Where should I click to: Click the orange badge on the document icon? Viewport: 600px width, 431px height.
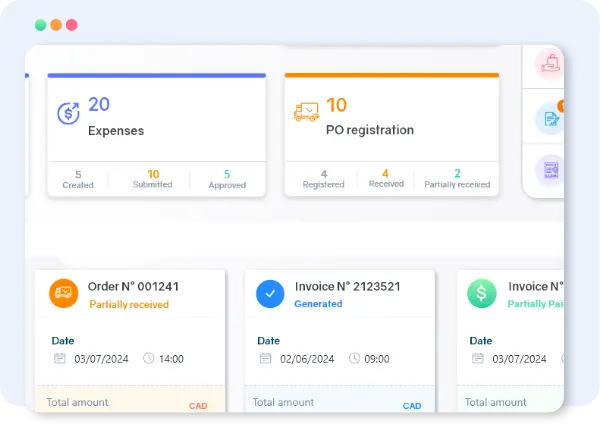tap(561, 106)
